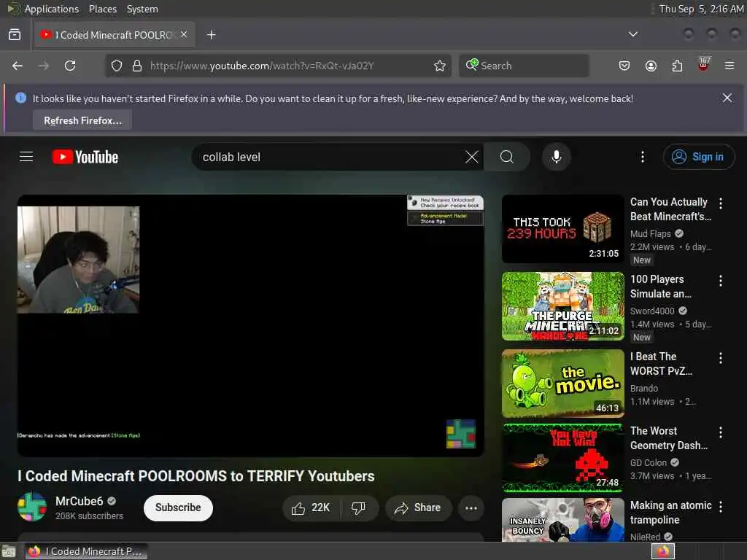Focus the Firefox URL address bar
Screen dimensions: 747x560
(x=279, y=66)
